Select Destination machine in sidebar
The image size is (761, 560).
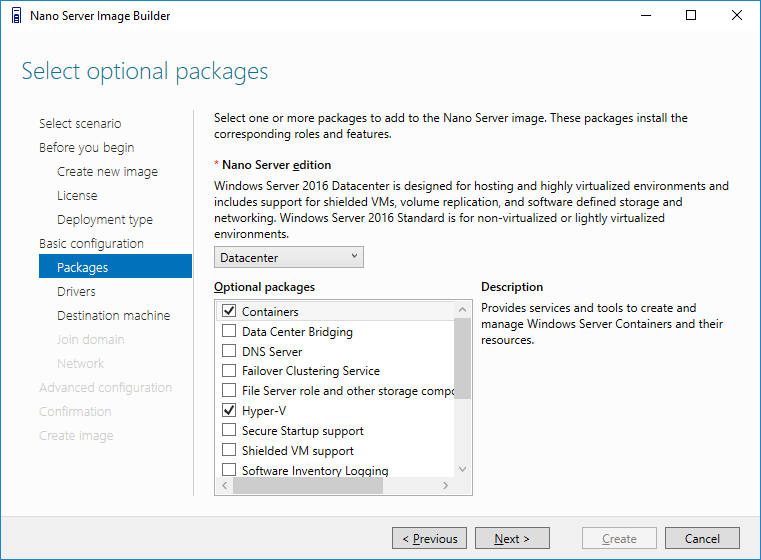tap(116, 315)
